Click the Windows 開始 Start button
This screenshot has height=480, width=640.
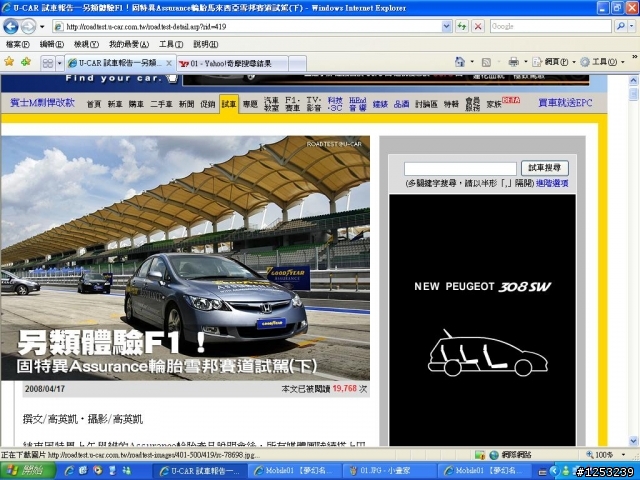pos(28,471)
